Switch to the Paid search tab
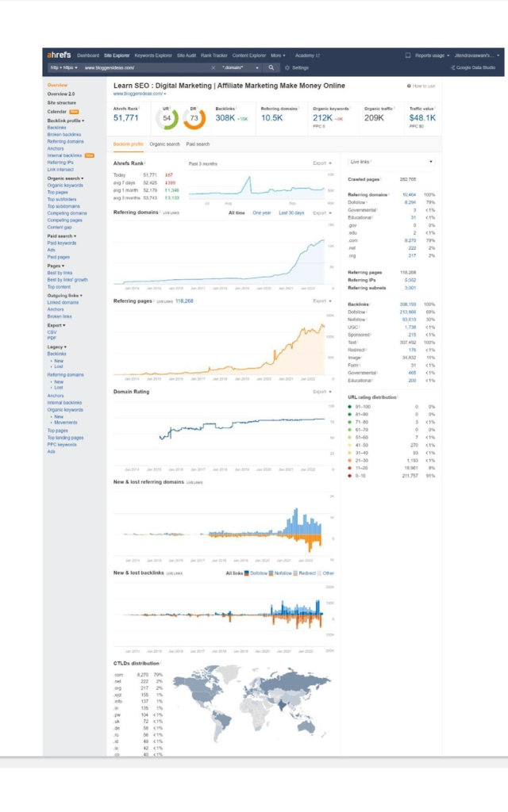 coord(198,144)
